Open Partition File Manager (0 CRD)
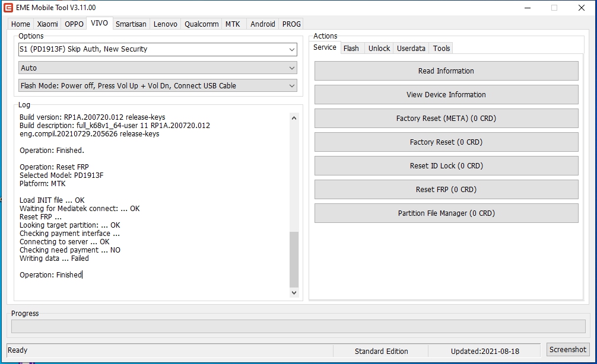This screenshot has height=364, width=597. click(446, 213)
